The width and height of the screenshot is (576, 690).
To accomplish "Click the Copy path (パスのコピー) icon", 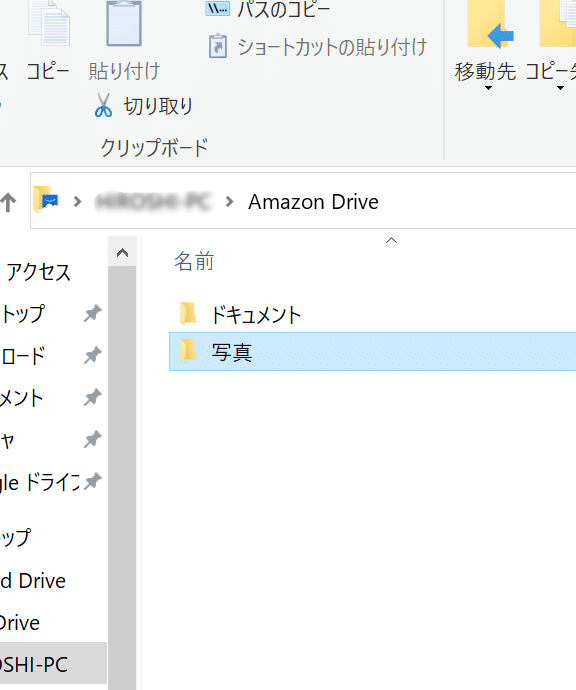I will [x=217, y=9].
